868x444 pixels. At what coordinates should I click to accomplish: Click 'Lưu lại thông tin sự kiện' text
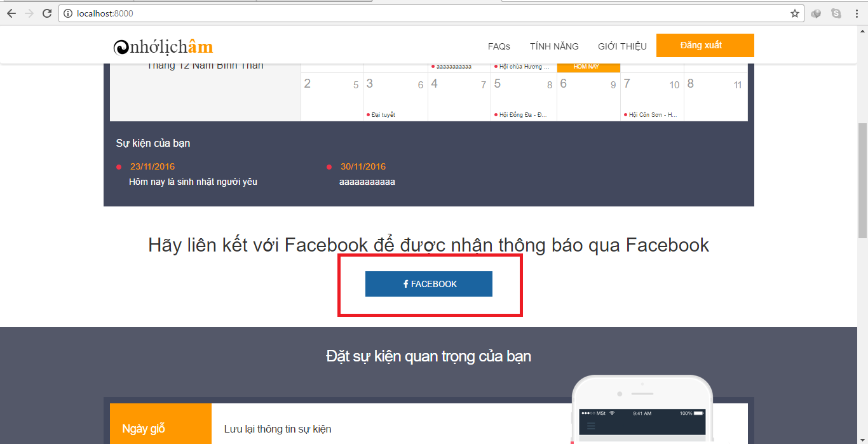278,429
